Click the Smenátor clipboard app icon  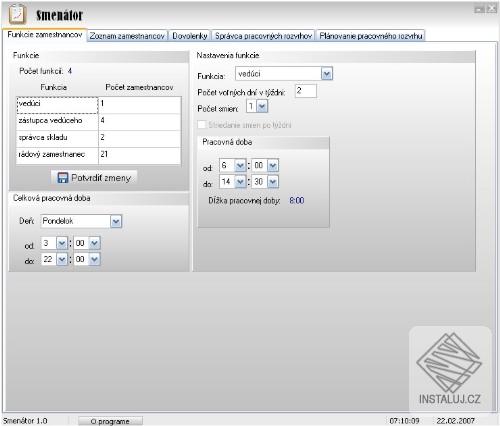(17, 14)
